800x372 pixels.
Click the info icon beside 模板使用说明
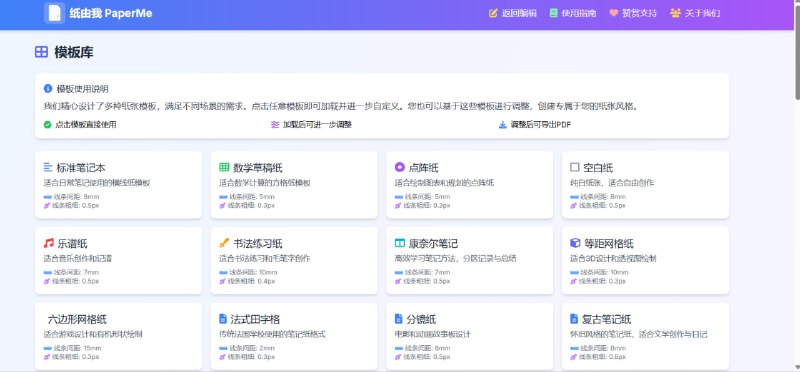coord(48,88)
